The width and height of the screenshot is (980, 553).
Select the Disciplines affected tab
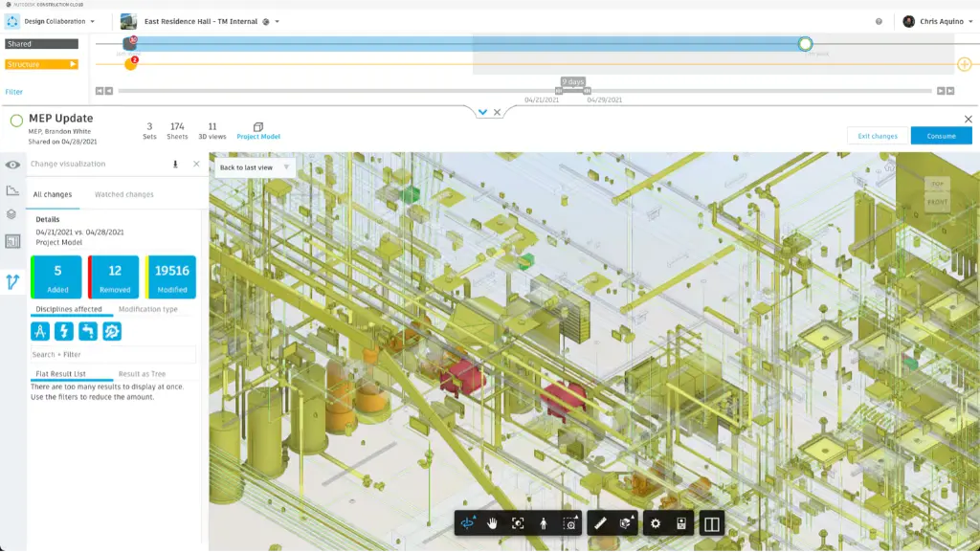click(68, 309)
